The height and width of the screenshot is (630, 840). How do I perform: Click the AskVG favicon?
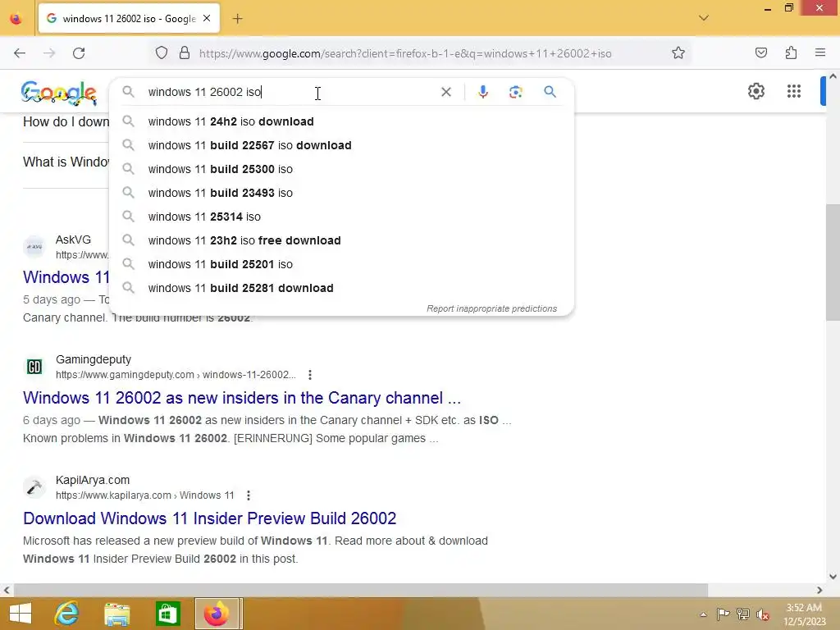tap(34, 247)
